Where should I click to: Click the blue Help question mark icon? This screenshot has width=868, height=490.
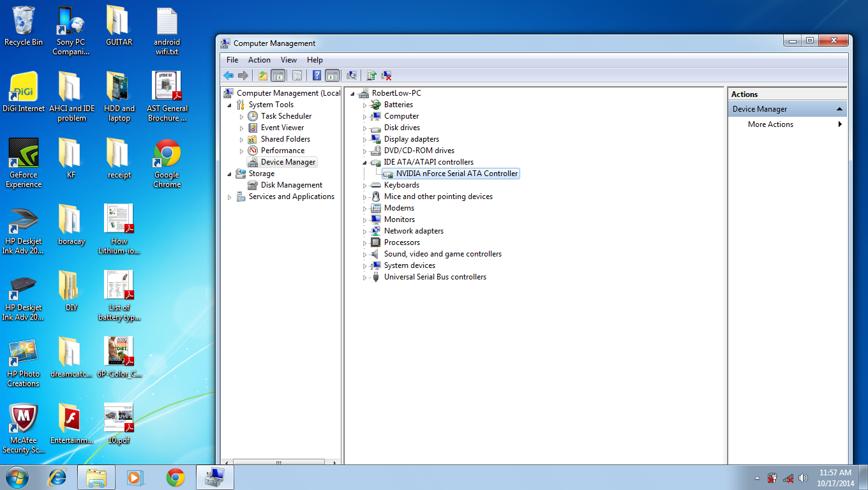pos(317,75)
